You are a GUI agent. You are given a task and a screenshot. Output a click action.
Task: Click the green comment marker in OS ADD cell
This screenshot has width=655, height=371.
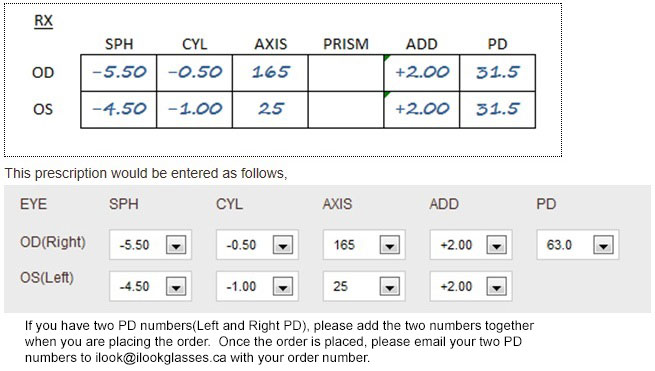point(386,94)
